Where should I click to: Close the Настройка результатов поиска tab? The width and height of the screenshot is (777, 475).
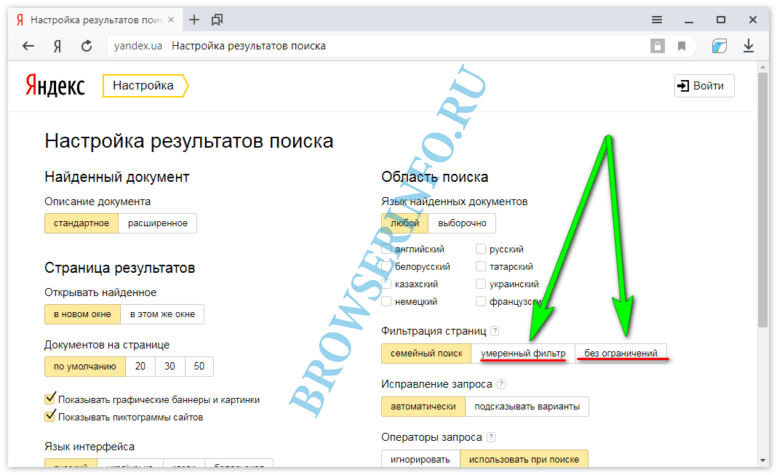point(171,20)
